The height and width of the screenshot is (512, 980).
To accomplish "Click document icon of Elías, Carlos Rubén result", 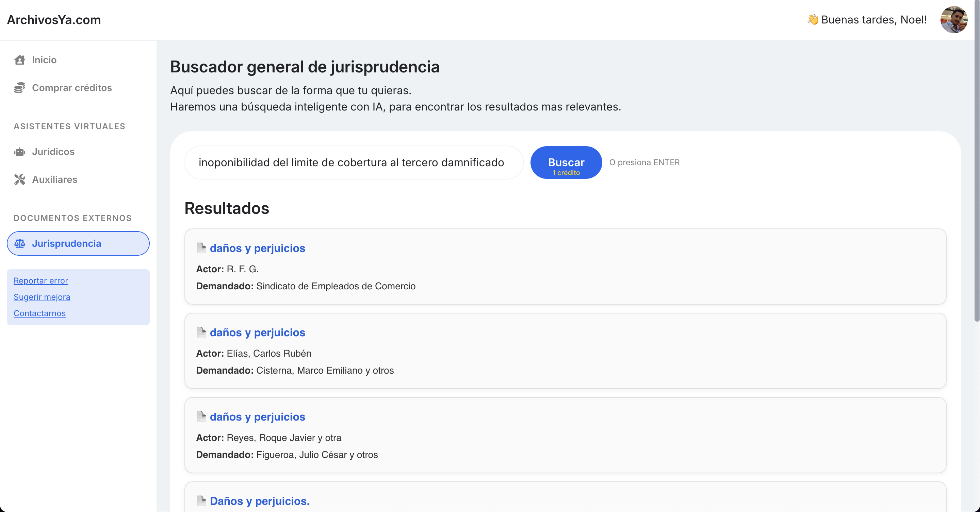I will pos(201,332).
